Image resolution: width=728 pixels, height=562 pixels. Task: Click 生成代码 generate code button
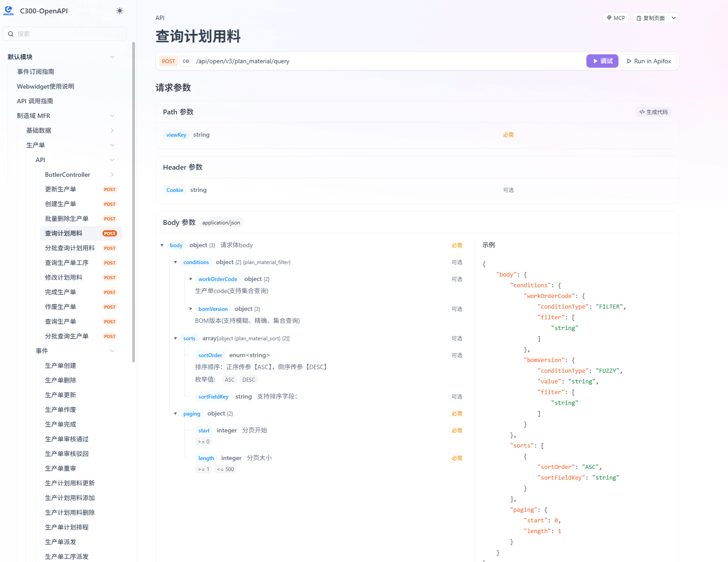click(653, 112)
